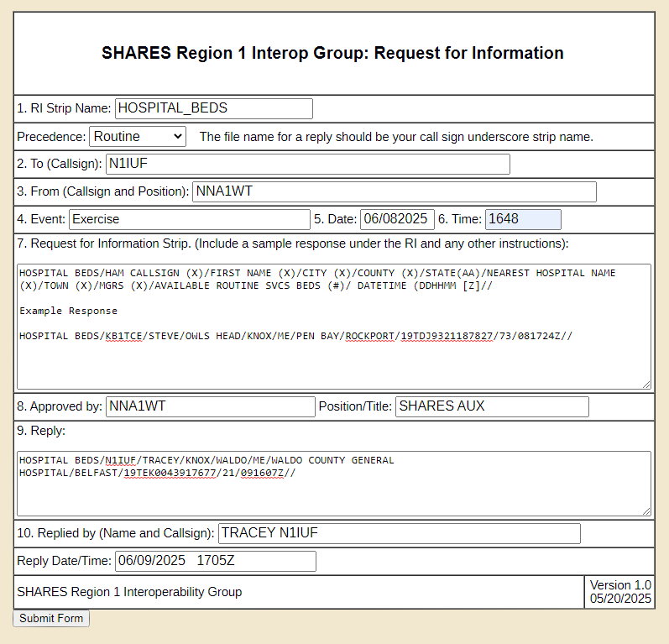This screenshot has width=669, height=644.
Task: Click the To (Callsign) input field
Action: 307,164
